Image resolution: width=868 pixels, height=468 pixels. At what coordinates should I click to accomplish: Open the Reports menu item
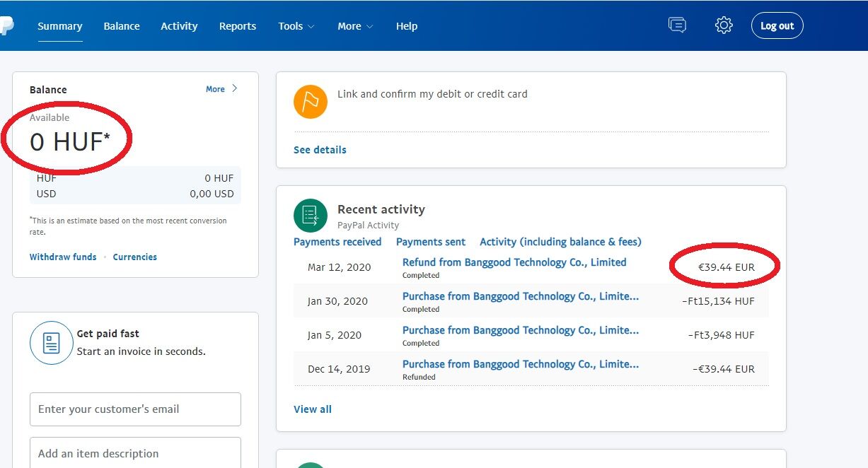(x=238, y=26)
